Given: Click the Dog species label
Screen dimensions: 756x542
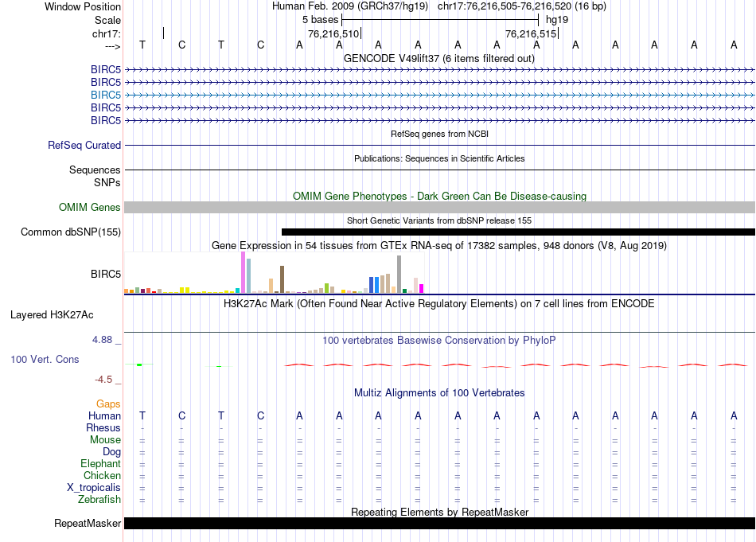Looking at the screenshot, I should [111, 452].
